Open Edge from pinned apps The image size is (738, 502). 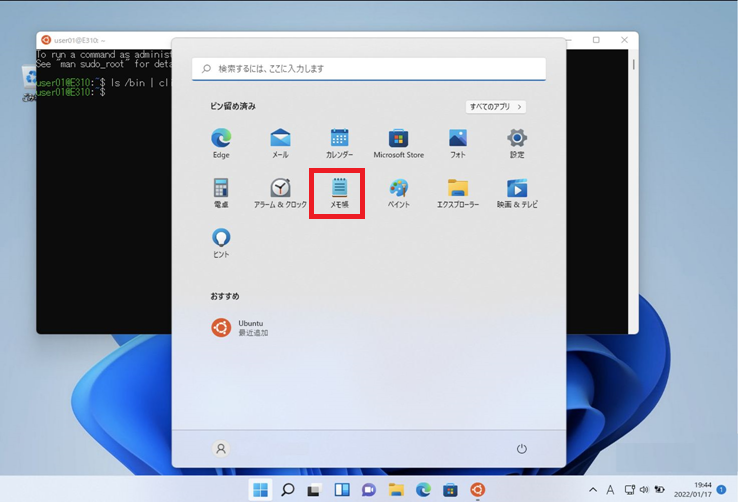(221, 143)
